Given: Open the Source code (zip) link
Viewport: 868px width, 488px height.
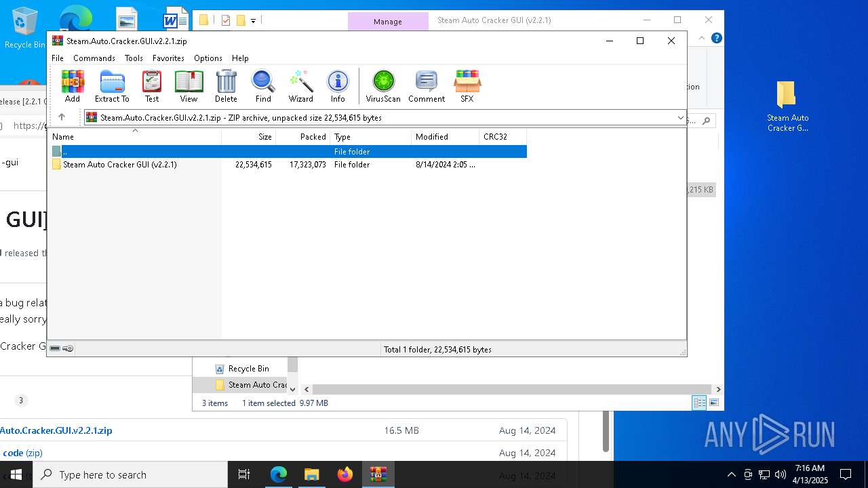Looking at the screenshot, I should [x=22, y=453].
